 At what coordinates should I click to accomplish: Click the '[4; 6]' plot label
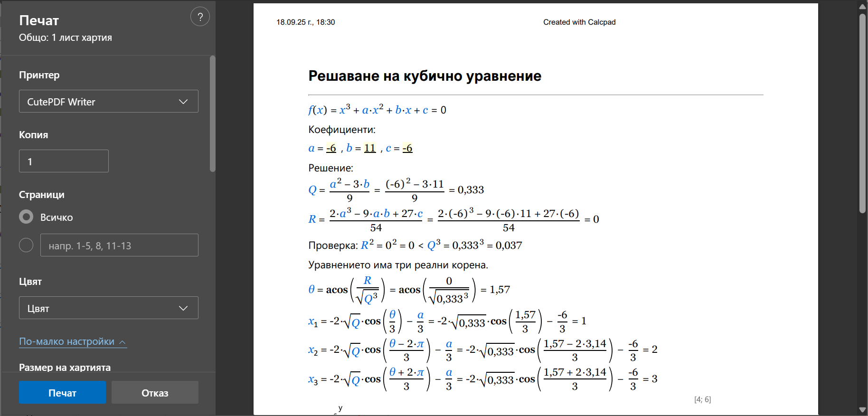tap(703, 399)
